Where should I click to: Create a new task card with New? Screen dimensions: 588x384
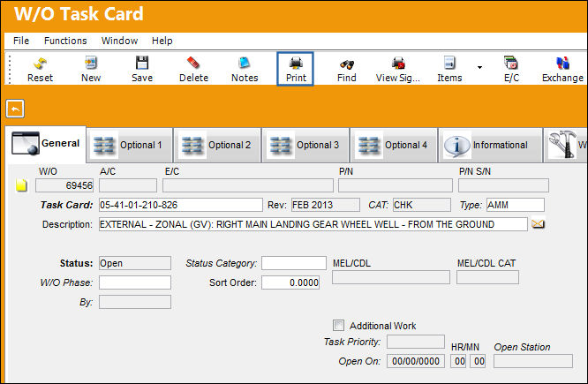coord(91,69)
